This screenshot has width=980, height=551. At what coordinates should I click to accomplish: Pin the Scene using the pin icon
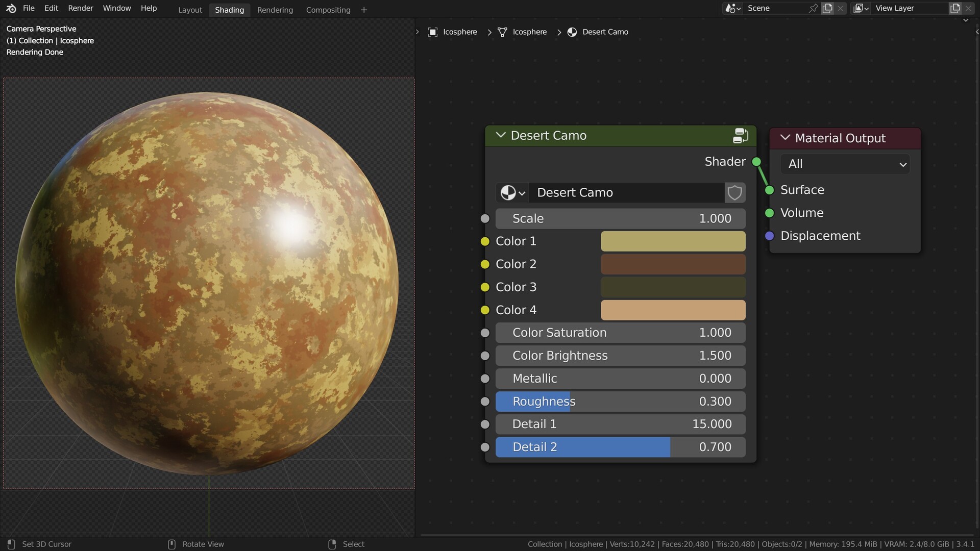coord(813,8)
